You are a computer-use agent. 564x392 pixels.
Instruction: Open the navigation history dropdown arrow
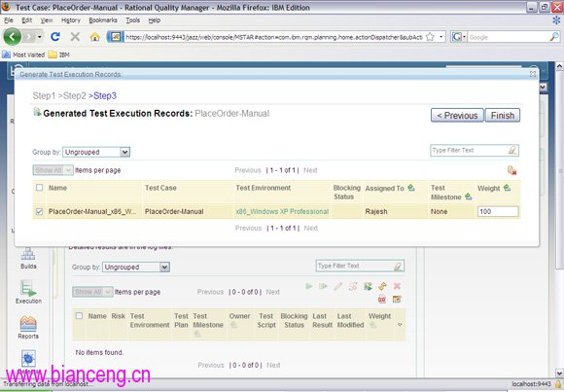click(x=40, y=37)
